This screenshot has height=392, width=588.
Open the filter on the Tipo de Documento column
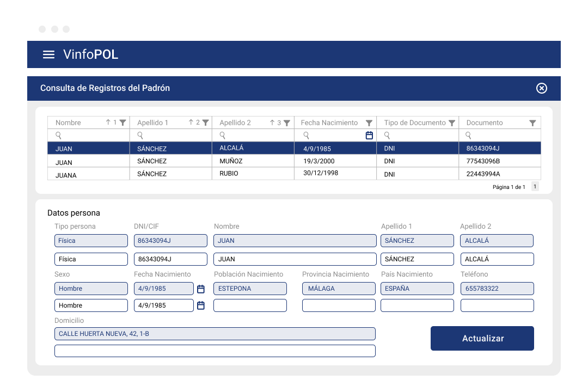[452, 123]
